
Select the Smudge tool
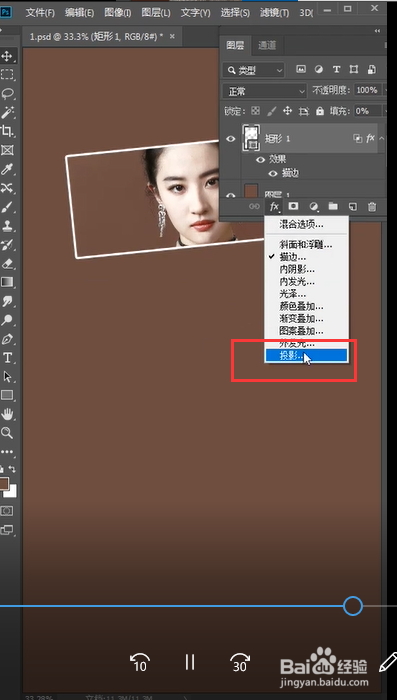click(7, 301)
